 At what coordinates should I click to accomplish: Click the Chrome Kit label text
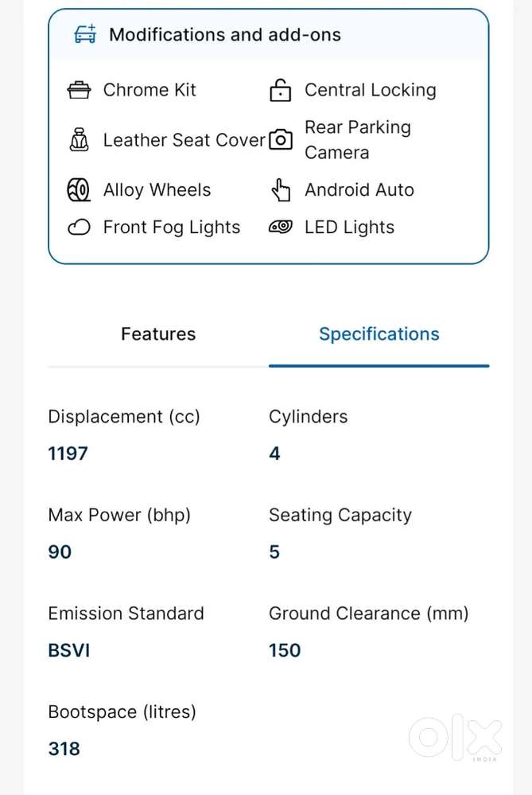pyautogui.click(x=149, y=90)
